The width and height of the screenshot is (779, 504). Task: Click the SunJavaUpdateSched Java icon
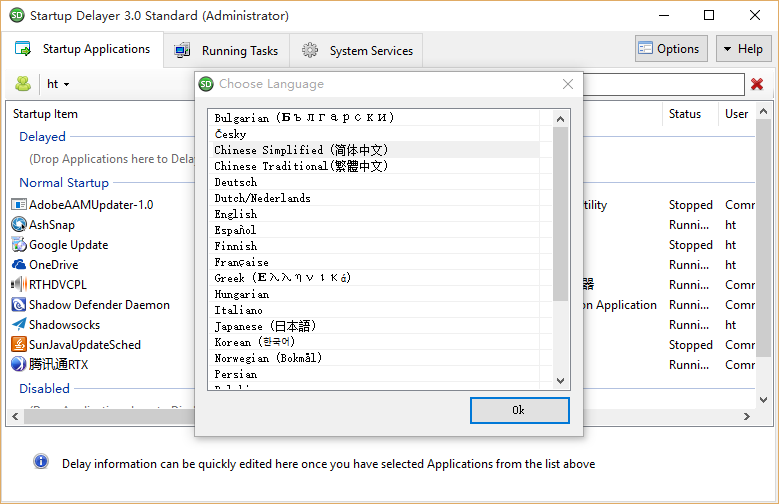[19, 345]
